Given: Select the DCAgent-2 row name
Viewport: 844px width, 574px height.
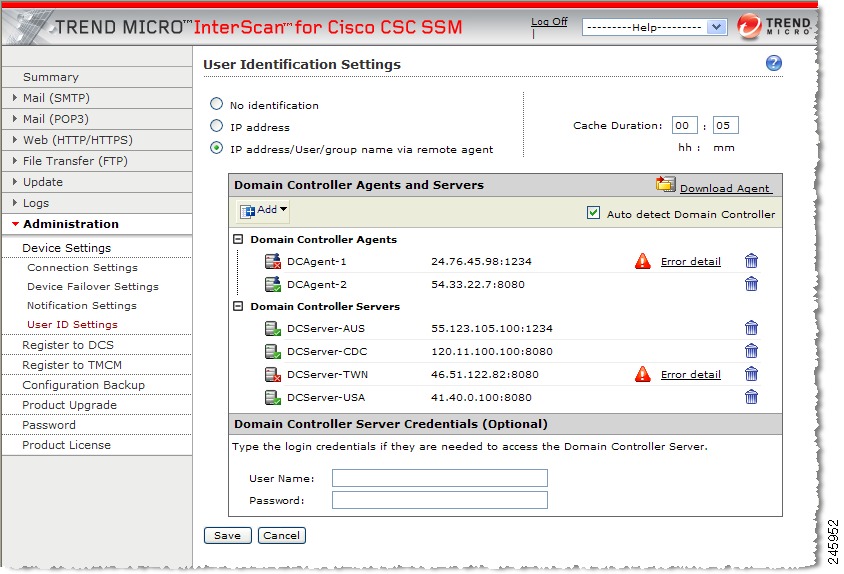Looking at the screenshot, I should coord(316,284).
